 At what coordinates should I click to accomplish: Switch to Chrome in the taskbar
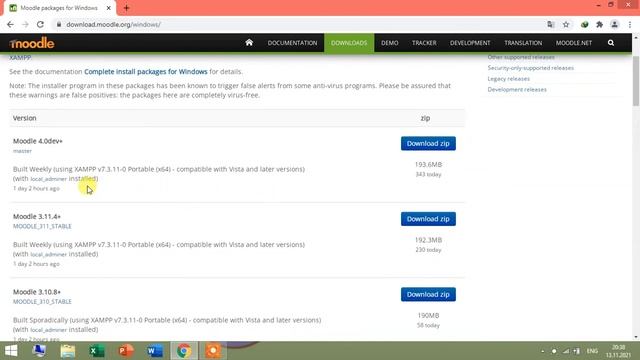[184, 351]
